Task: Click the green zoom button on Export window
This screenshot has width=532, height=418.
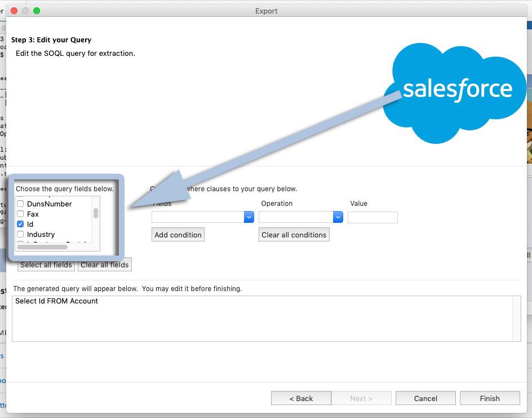Action: [37, 10]
